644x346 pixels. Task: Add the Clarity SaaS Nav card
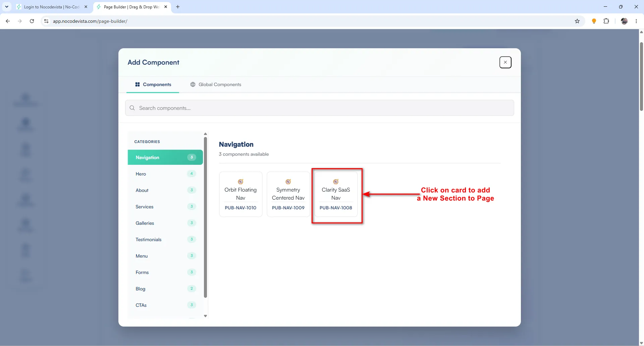(x=336, y=194)
